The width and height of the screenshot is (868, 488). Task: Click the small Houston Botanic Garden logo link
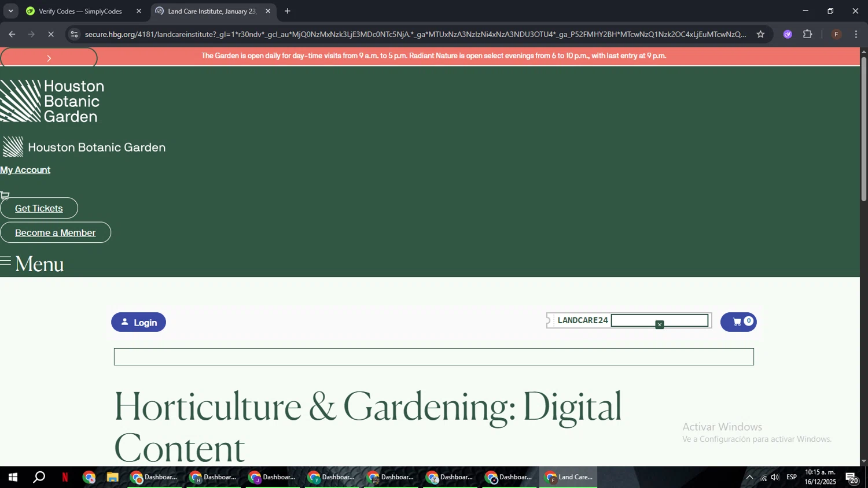(x=84, y=147)
